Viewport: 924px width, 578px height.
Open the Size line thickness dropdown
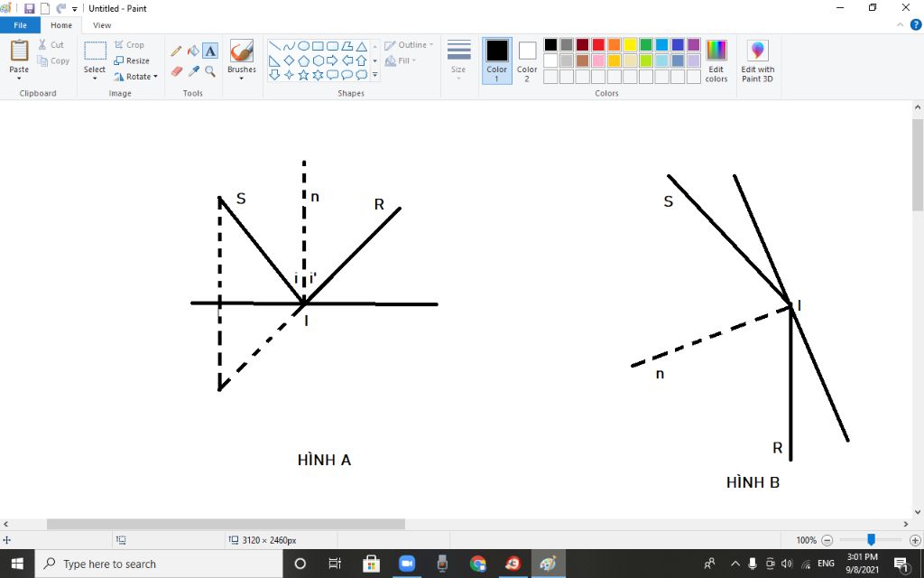458,61
